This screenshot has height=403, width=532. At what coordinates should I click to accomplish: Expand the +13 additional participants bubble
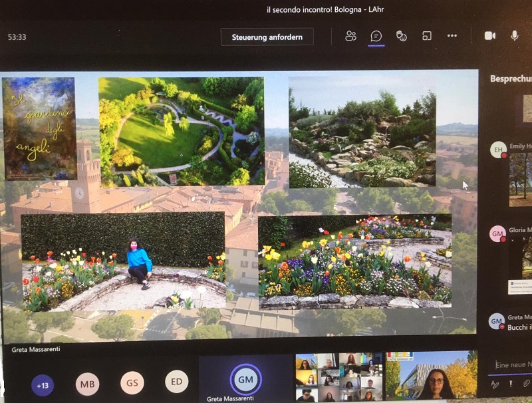click(43, 384)
